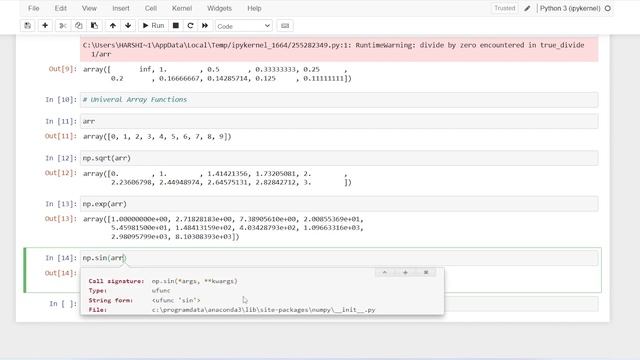640x360 pixels.
Task: Open the Edit menu
Action: tap(60, 8)
